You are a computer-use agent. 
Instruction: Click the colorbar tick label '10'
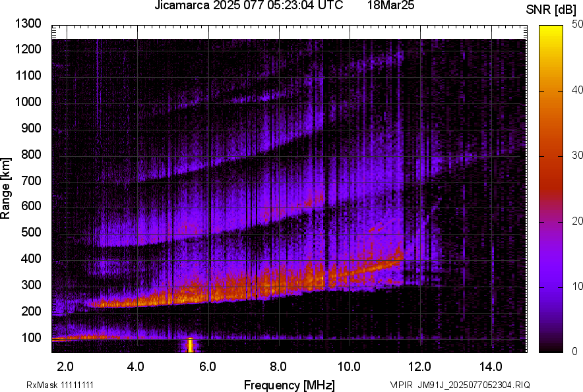point(578,287)
